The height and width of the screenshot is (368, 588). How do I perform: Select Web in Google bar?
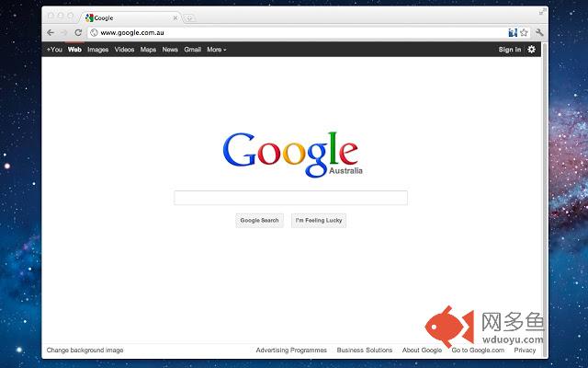[x=74, y=49]
